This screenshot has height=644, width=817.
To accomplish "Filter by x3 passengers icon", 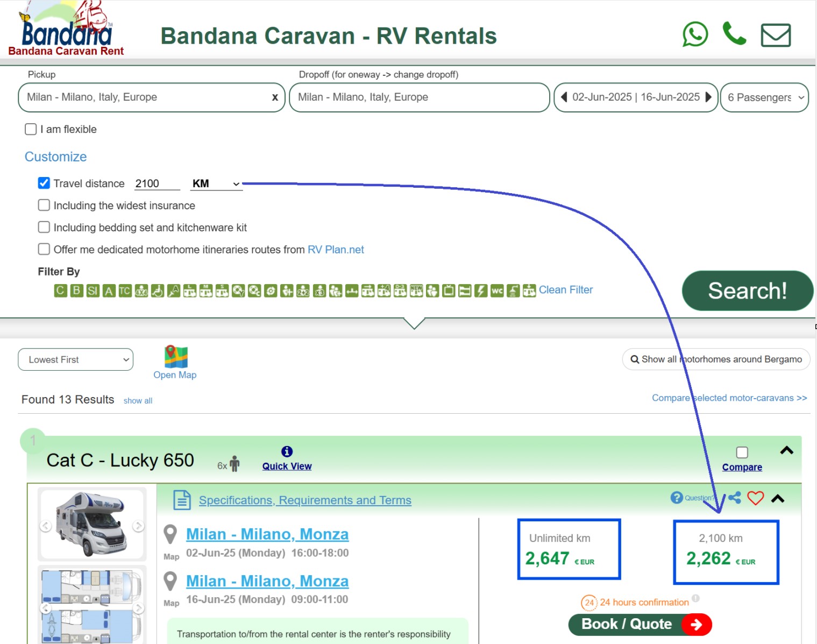I will tap(319, 291).
